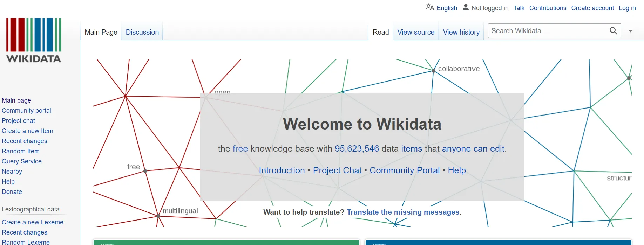Open Query Service link

pos(22,161)
